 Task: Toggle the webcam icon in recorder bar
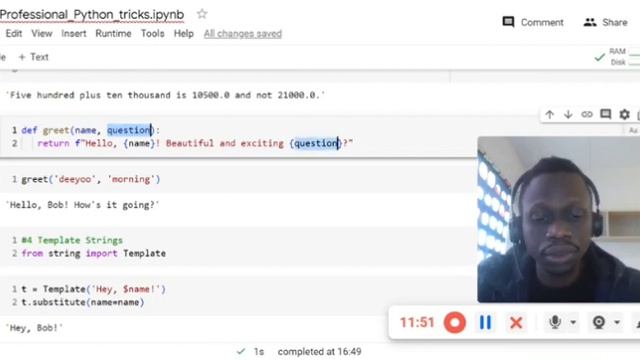coord(599,322)
